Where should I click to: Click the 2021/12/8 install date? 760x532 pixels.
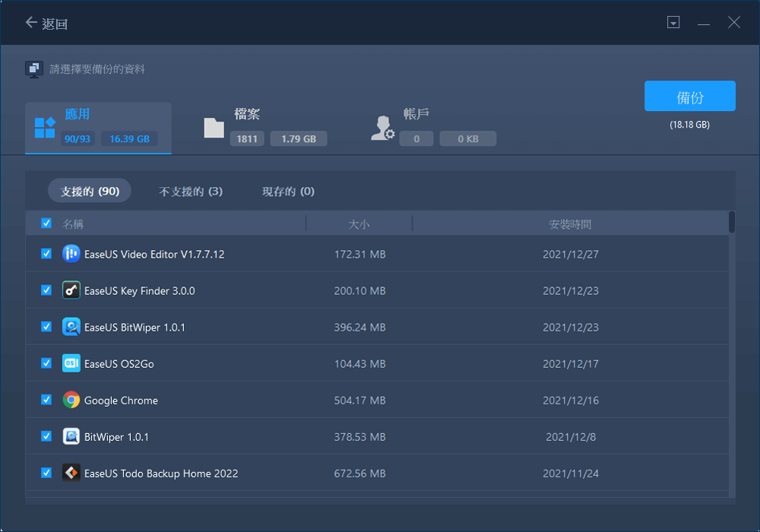(x=571, y=437)
